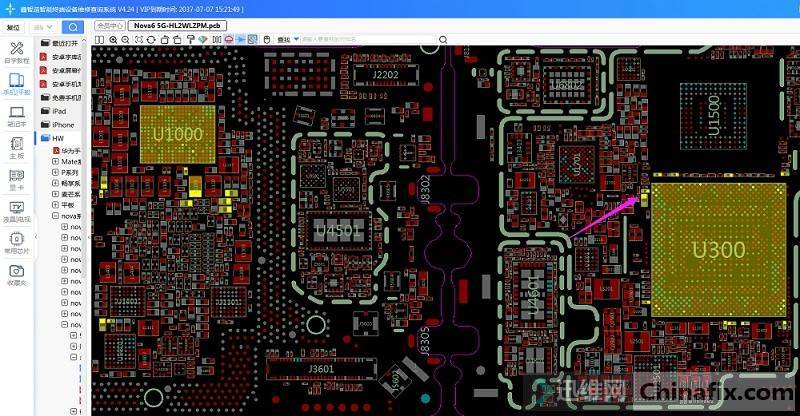Click the fit-to-view icon in toolbar

pos(138,39)
